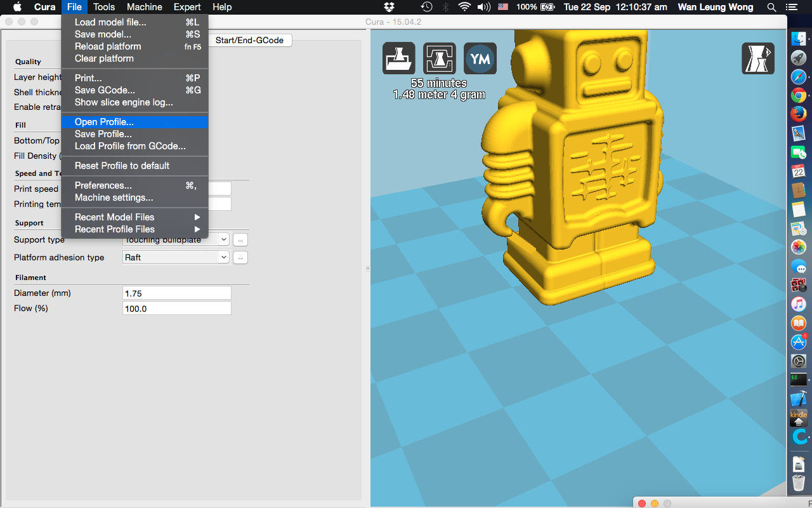The height and width of the screenshot is (508, 812).
Task: Open Spotlight search magnifier
Action: (772, 7)
